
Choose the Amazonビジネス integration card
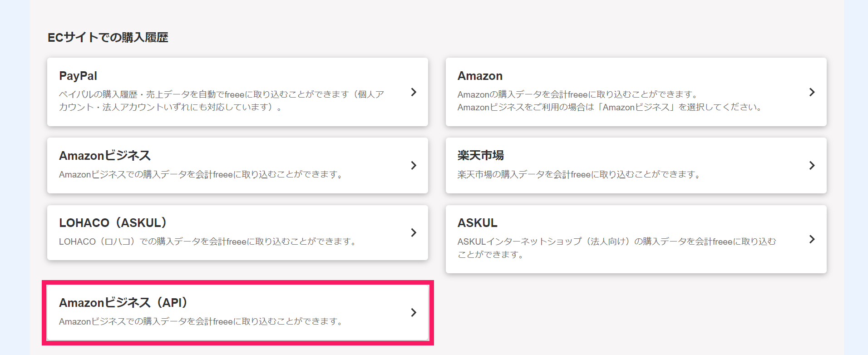click(x=238, y=165)
